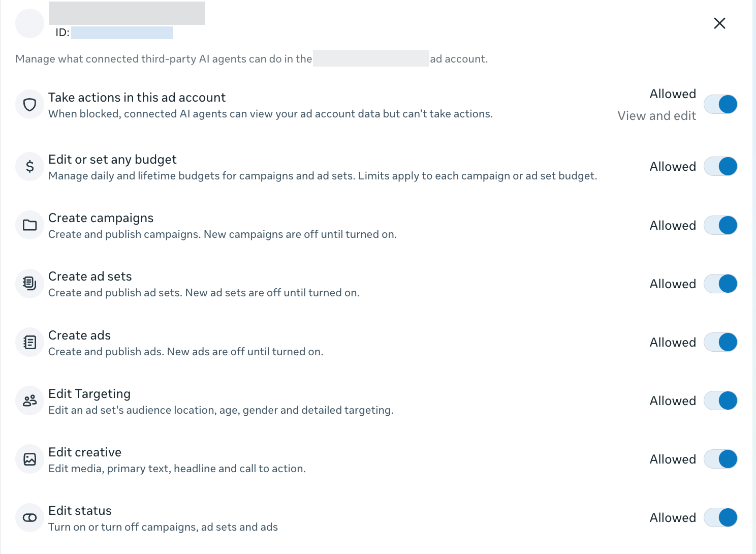Switch off the Edit status permission

(x=720, y=517)
